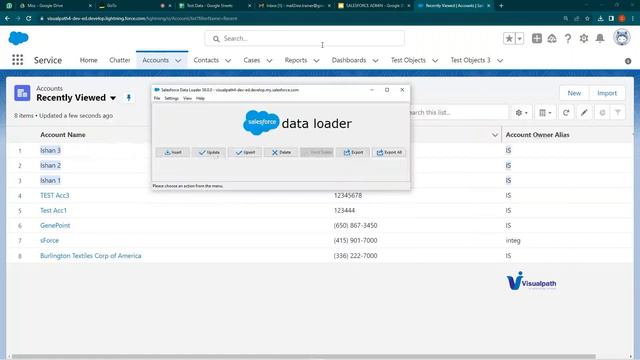
Task: Click the Salesforce cloud logo
Action: click(x=18, y=38)
